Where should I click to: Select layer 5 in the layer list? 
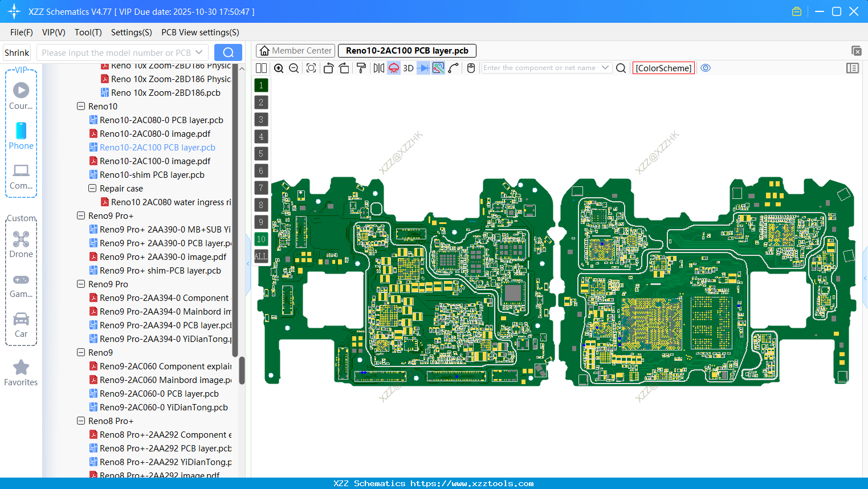(261, 153)
